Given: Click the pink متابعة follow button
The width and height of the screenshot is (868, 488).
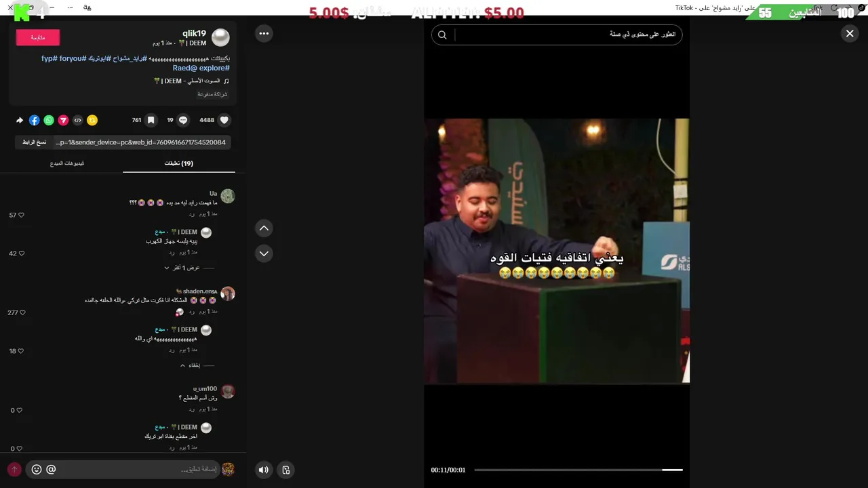Looking at the screenshot, I should 38,37.
